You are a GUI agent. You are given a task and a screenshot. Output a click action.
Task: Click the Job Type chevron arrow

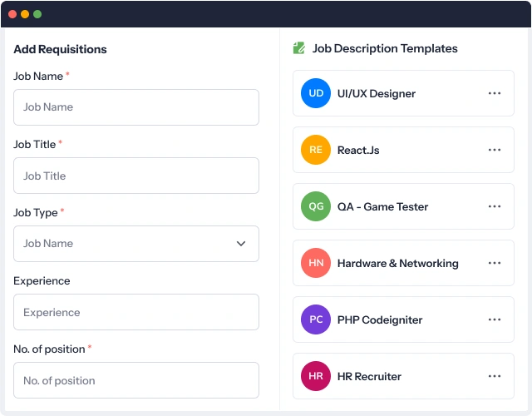pos(241,244)
